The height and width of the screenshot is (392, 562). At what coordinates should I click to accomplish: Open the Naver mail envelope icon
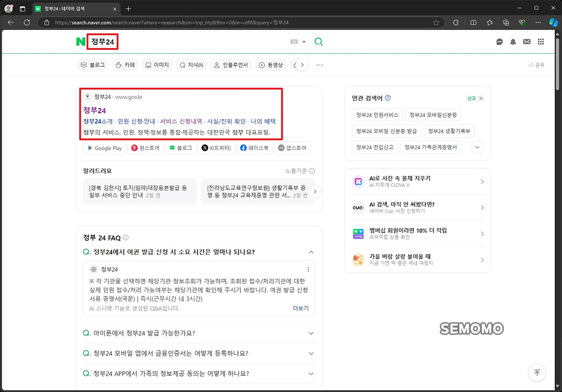pos(526,42)
